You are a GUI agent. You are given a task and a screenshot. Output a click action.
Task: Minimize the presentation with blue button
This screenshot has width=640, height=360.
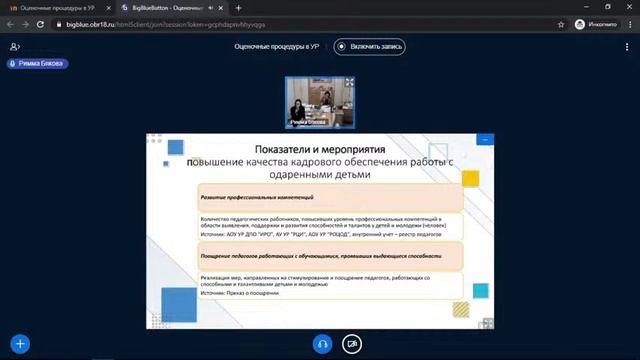click(x=485, y=140)
